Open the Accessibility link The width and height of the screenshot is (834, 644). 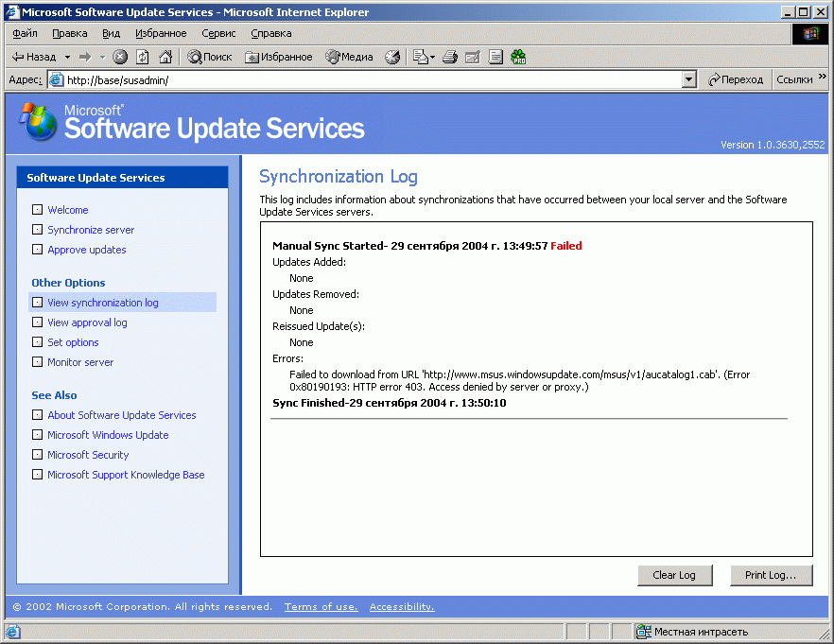402,607
